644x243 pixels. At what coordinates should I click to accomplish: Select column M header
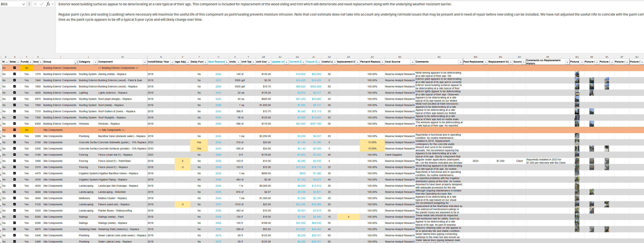pyautogui.click(x=123, y=57)
